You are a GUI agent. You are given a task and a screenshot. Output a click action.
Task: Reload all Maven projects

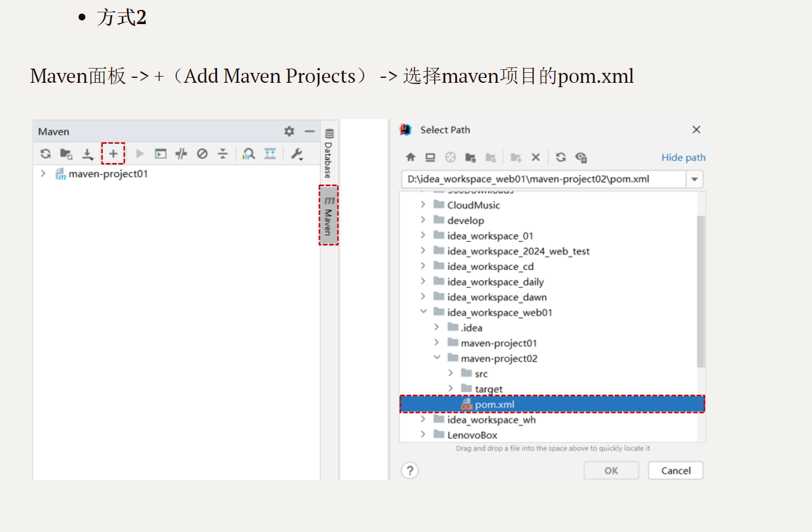pyautogui.click(x=46, y=154)
